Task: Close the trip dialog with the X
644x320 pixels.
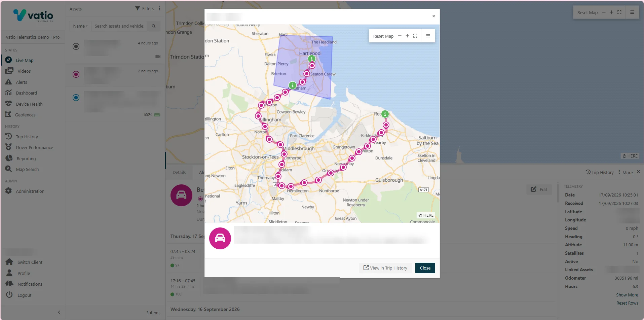Action: (x=433, y=16)
